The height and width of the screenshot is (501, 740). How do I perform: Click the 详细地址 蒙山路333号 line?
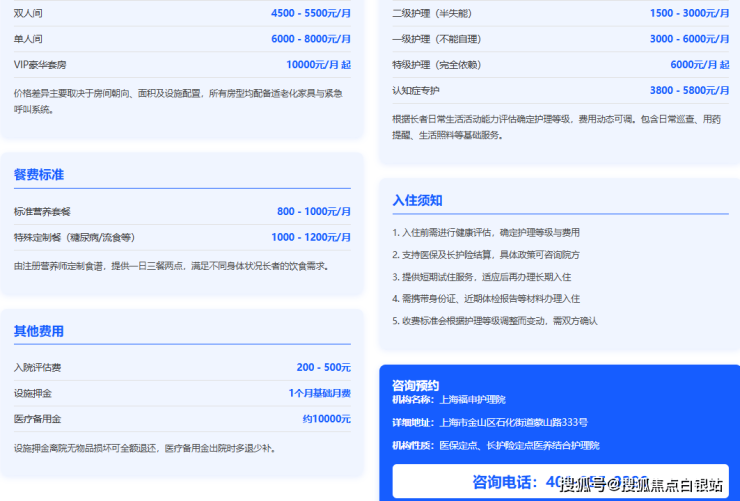point(490,423)
